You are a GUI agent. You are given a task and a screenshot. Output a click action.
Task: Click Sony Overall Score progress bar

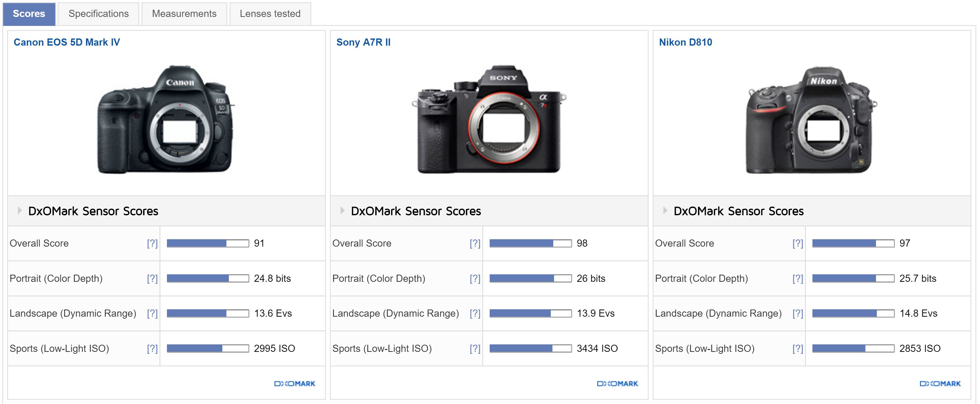[530, 244]
